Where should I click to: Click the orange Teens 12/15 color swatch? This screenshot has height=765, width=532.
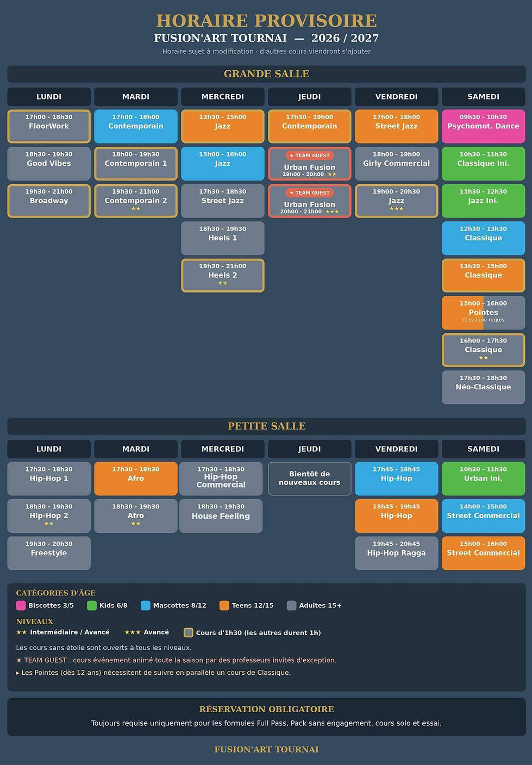[x=224, y=605]
